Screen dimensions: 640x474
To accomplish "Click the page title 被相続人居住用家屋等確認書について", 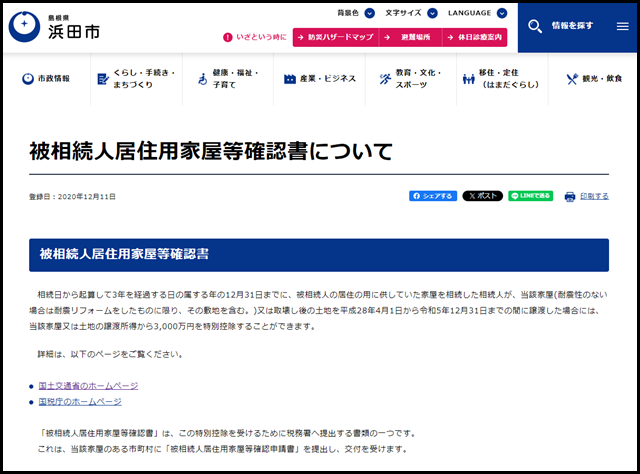I will point(211,151).
